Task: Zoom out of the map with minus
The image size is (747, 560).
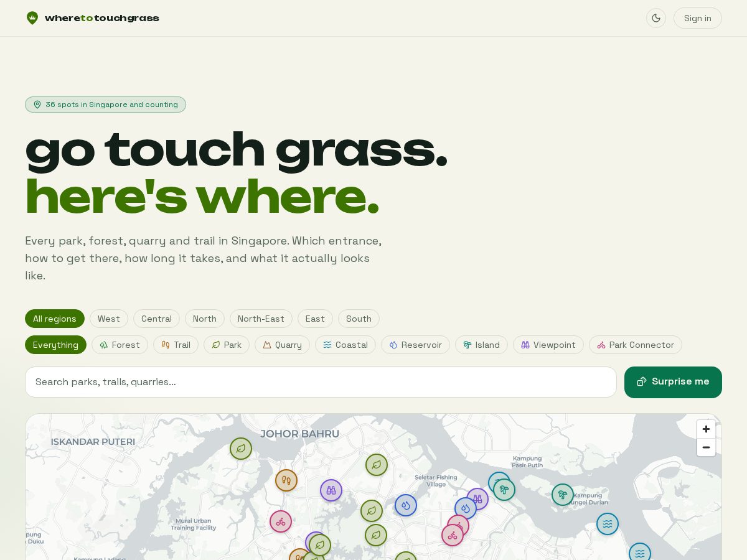Action: tap(706, 447)
